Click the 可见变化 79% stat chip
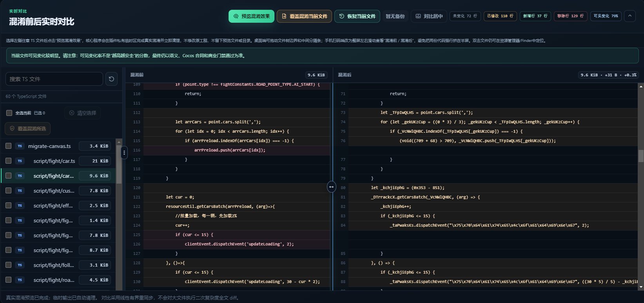Viewport: 644px width, 303px height. coord(606,16)
